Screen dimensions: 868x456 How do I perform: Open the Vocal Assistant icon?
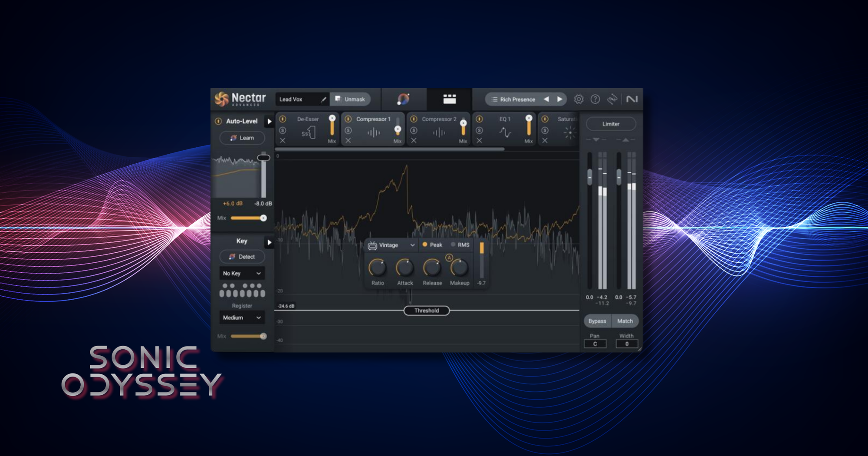pos(403,99)
